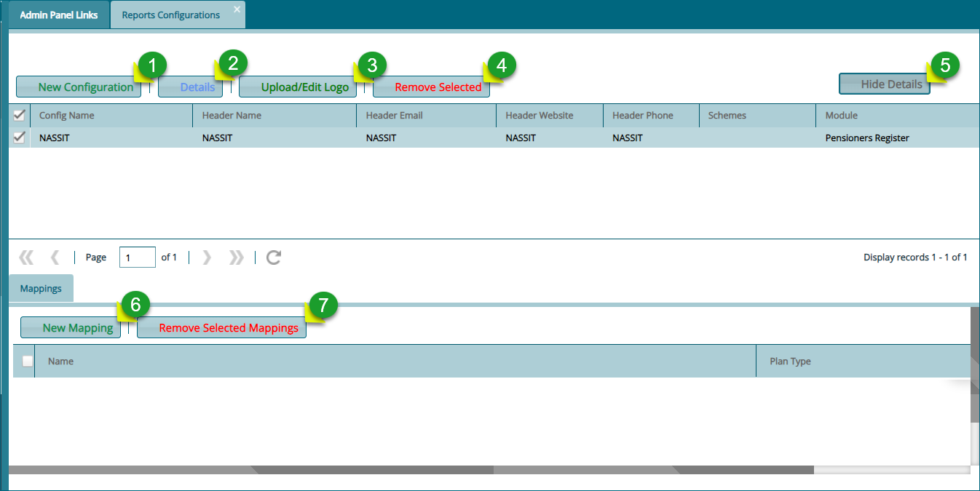Uncheck the NASSIT row checkbox

point(19,137)
